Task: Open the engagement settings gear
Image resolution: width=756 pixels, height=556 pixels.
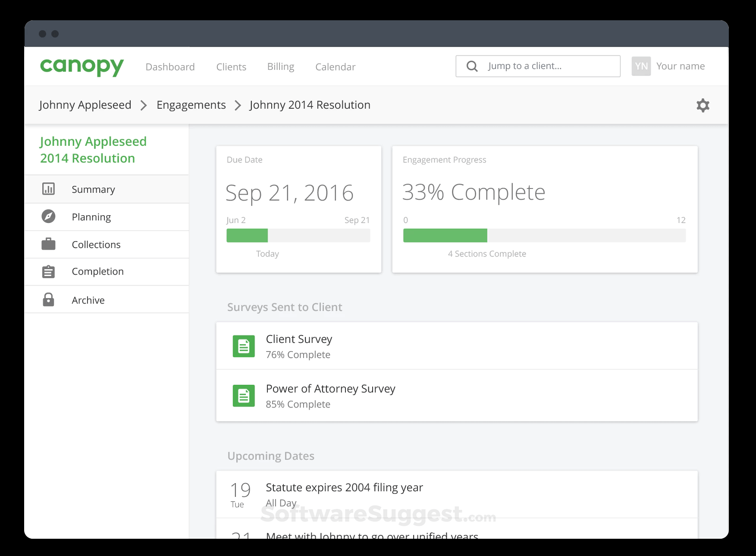Action: 703,105
